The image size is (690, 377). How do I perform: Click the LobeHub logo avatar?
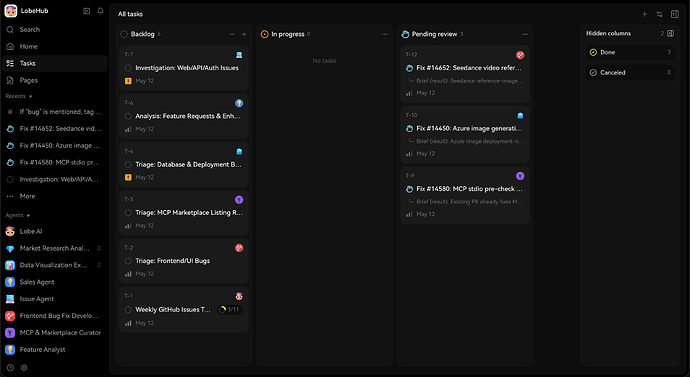click(11, 11)
